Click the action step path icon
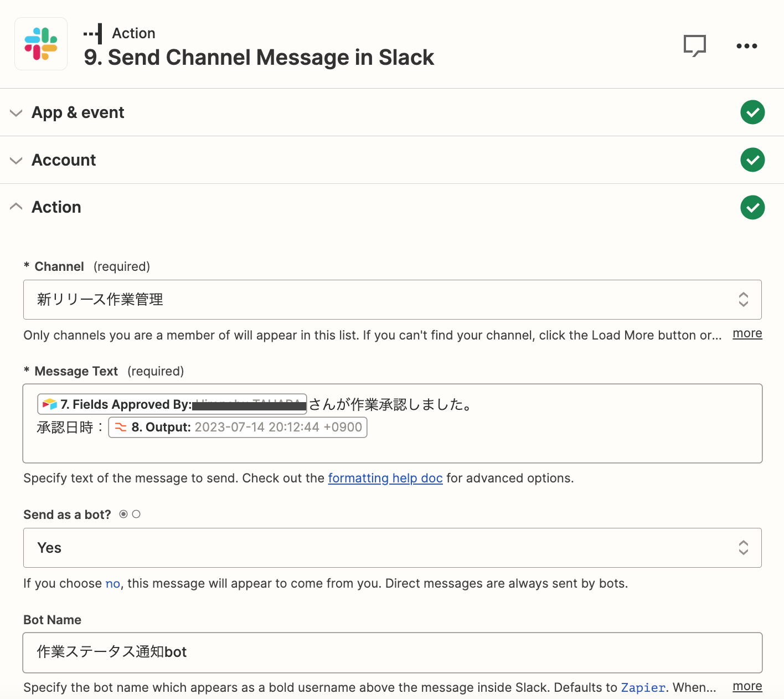 93,33
